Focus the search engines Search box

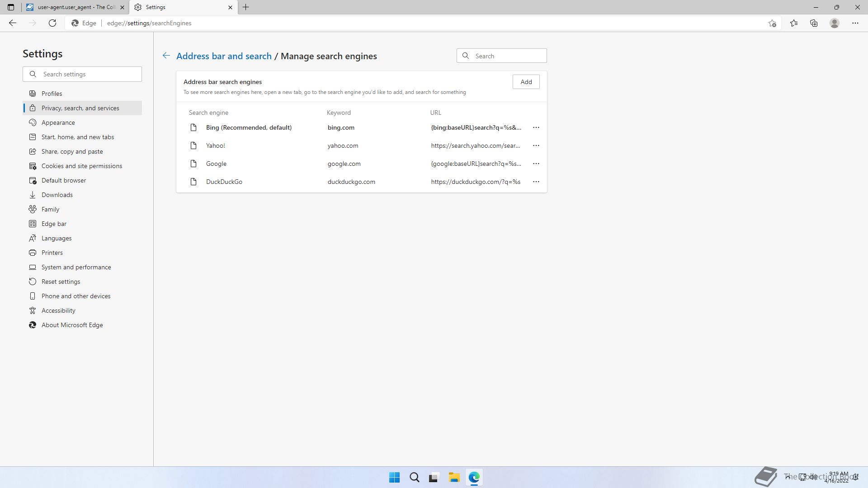508,56
